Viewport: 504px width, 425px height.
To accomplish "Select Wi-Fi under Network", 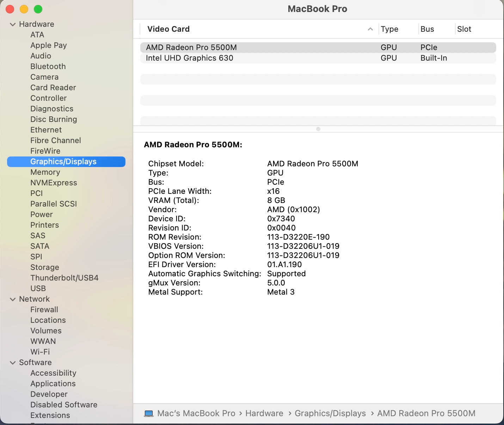I will (x=40, y=352).
